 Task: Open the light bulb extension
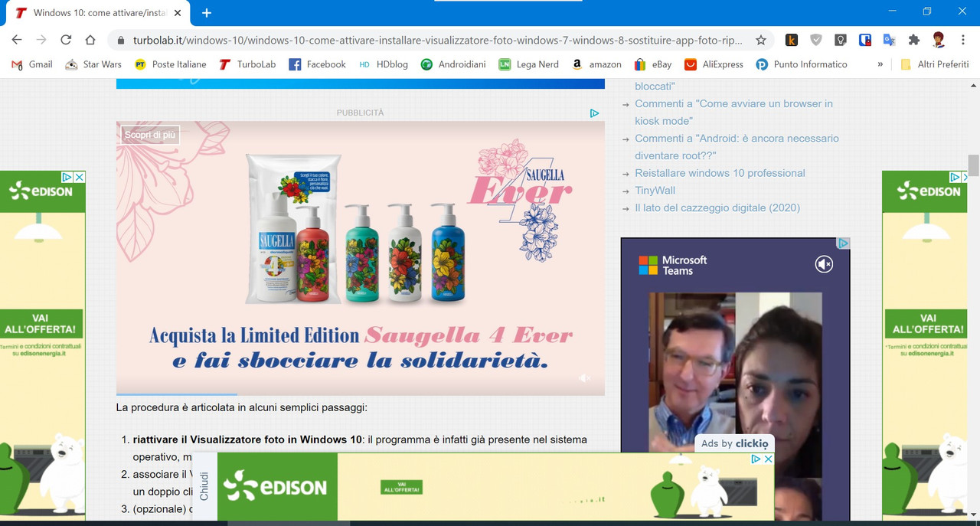840,40
